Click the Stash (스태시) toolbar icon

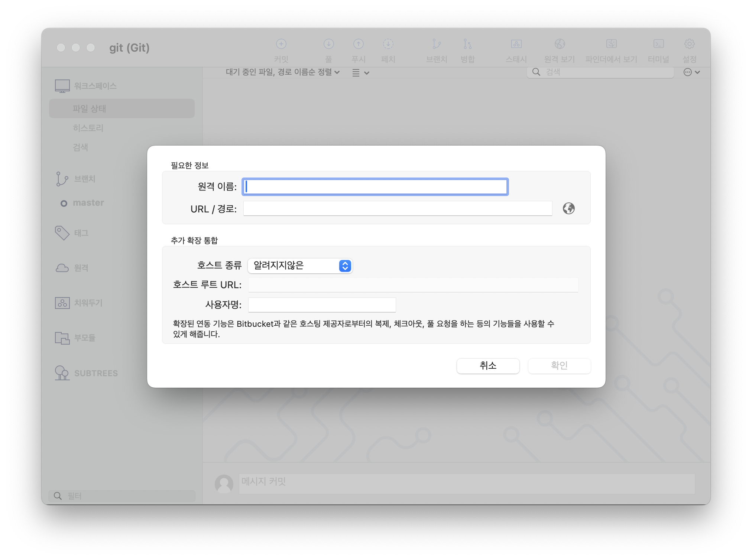point(516,44)
